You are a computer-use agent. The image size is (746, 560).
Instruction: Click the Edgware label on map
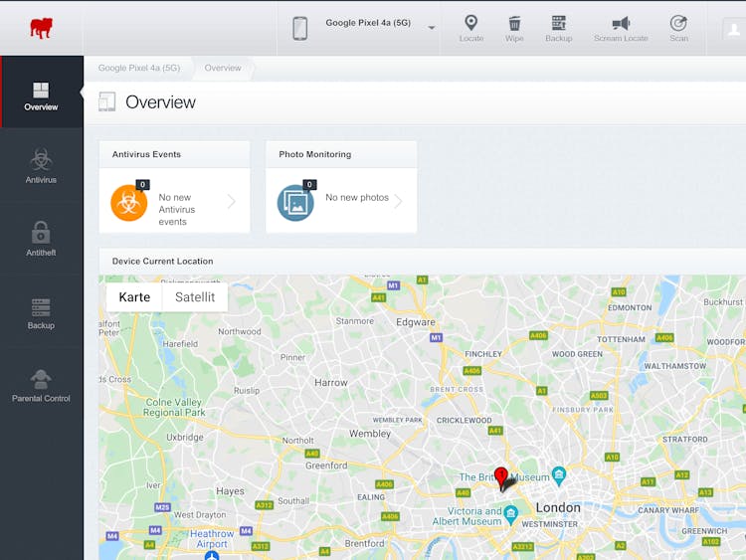tap(416, 322)
